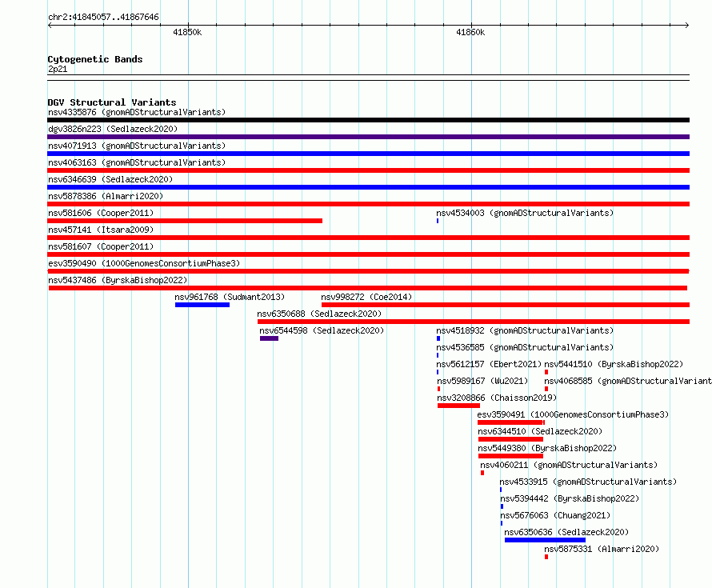The width and height of the screenshot is (712, 588).
Task: Open nsv6544598 Sedlazeck2020 entry
Action: pos(322,330)
